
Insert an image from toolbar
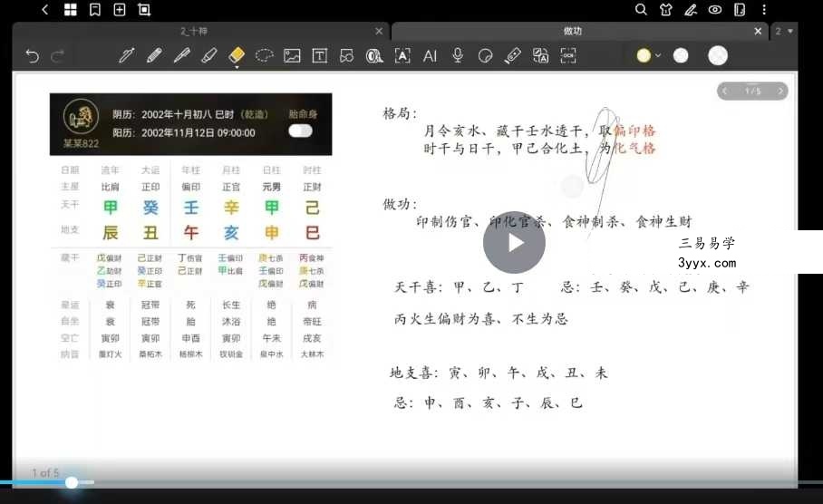click(x=292, y=55)
